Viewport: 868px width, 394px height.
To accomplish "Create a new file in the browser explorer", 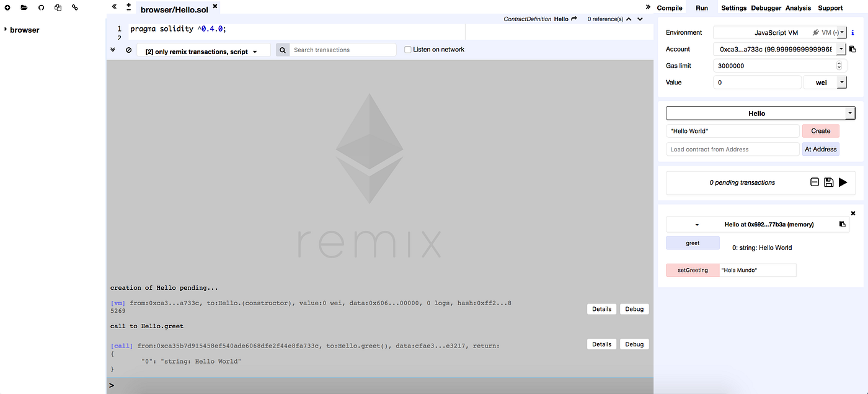I will [6, 7].
